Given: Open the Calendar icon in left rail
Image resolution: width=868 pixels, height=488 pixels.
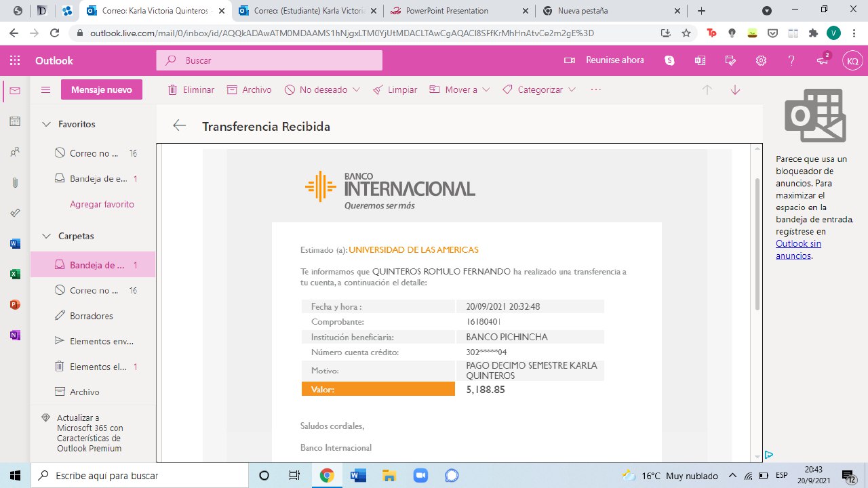Looking at the screenshot, I should click(x=15, y=121).
